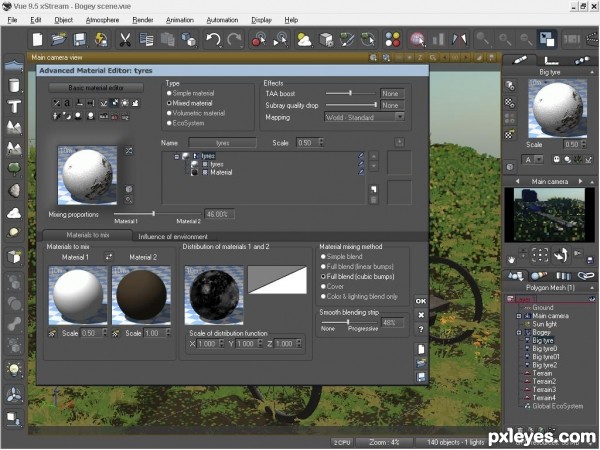The width and height of the screenshot is (600, 450).
Task: Add a cloud layer object icon
Action: [14, 213]
